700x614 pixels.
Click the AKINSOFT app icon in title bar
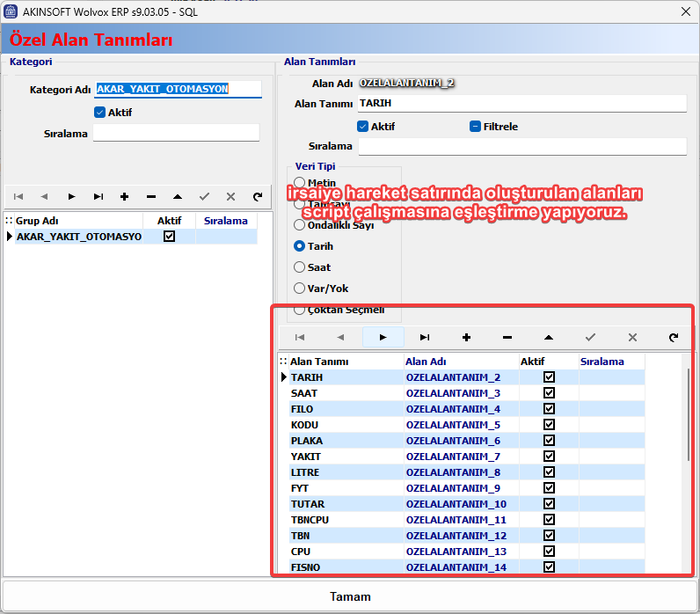[11, 11]
